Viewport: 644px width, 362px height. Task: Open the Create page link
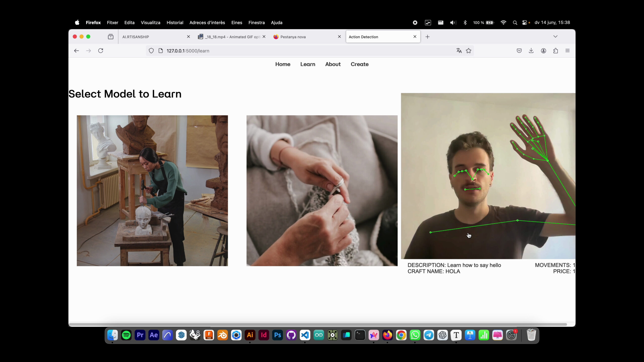[359, 64]
